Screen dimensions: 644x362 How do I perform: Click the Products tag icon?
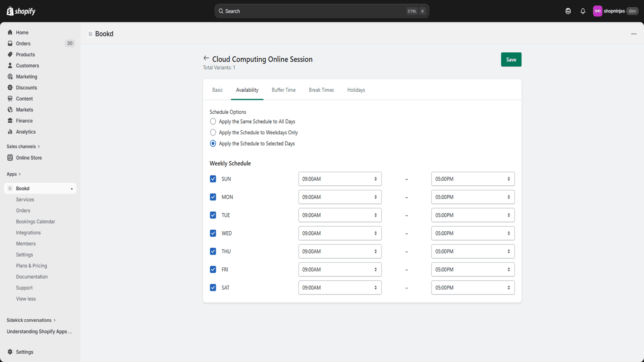pos(10,55)
